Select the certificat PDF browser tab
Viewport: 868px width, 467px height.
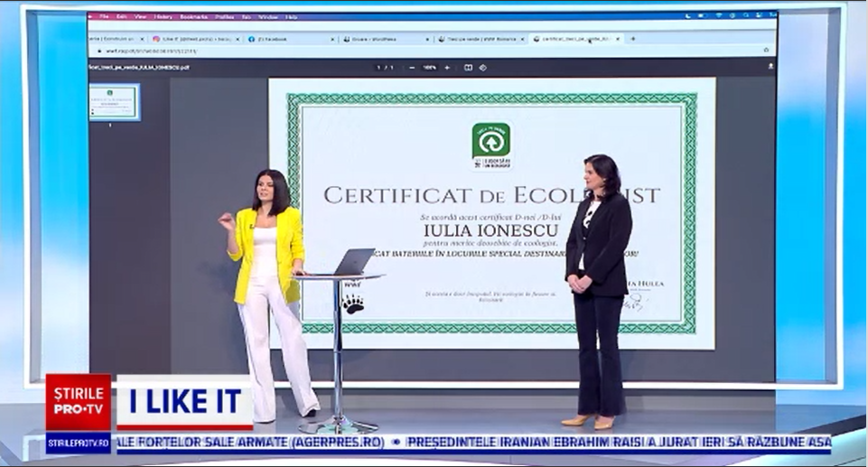[575, 39]
